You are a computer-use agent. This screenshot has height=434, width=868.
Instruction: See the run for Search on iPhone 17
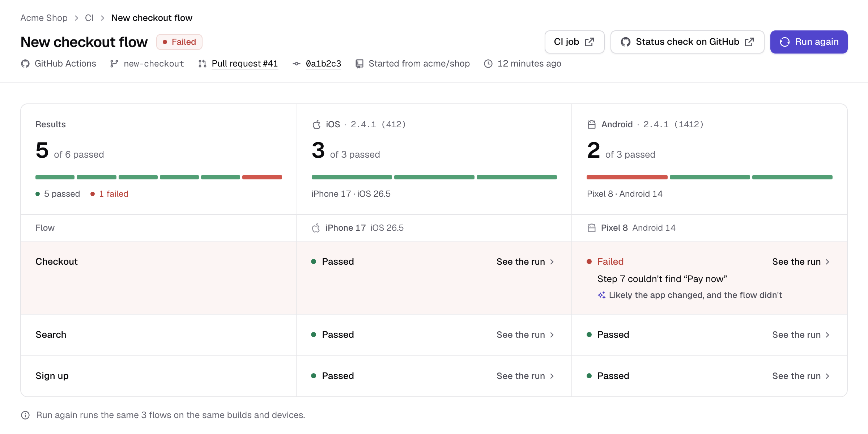[525, 335]
